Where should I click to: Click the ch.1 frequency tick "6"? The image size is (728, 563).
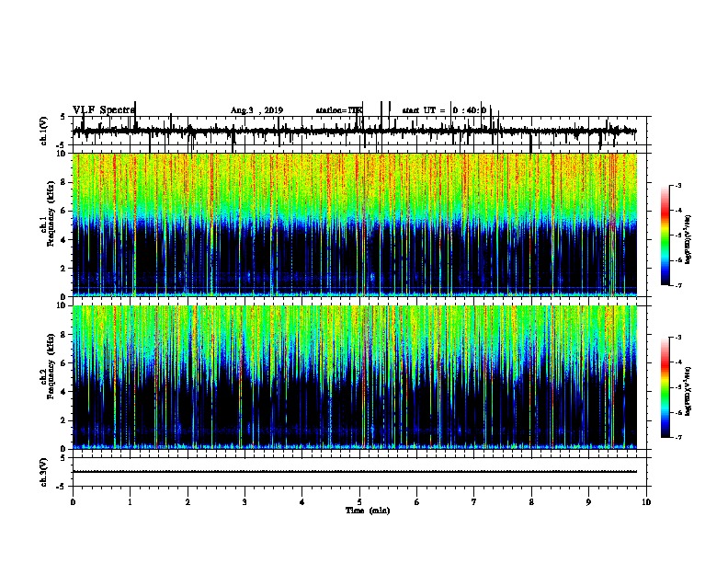point(64,211)
